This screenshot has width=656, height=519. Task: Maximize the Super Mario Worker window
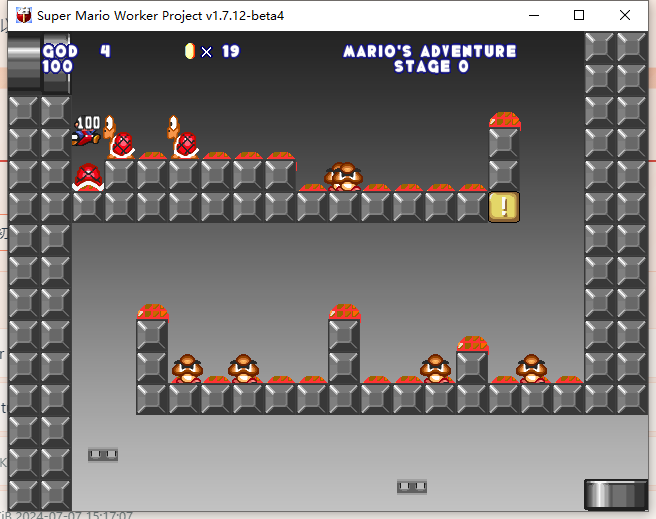click(579, 15)
